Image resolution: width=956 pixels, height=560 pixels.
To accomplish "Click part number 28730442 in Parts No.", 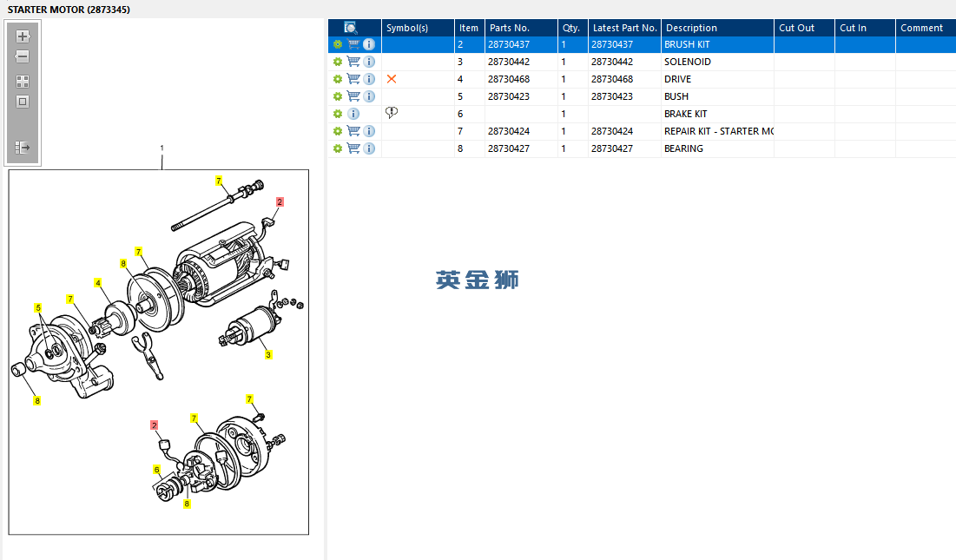I will pos(509,62).
